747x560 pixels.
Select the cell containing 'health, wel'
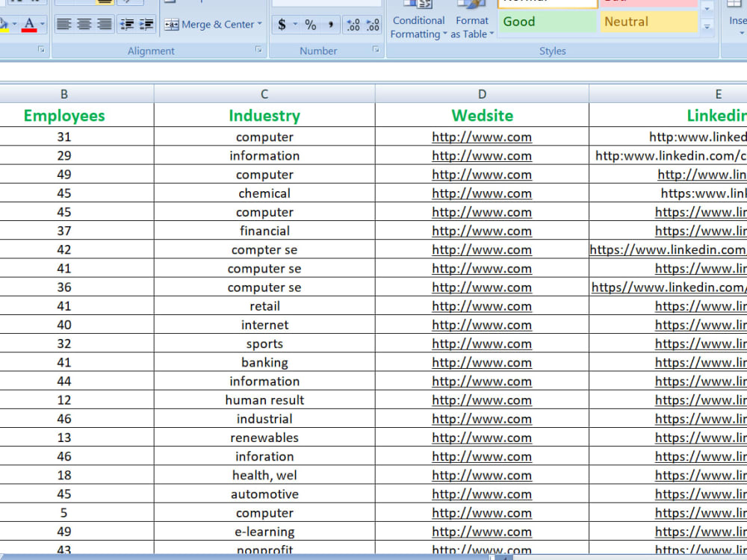tap(264, 475)
